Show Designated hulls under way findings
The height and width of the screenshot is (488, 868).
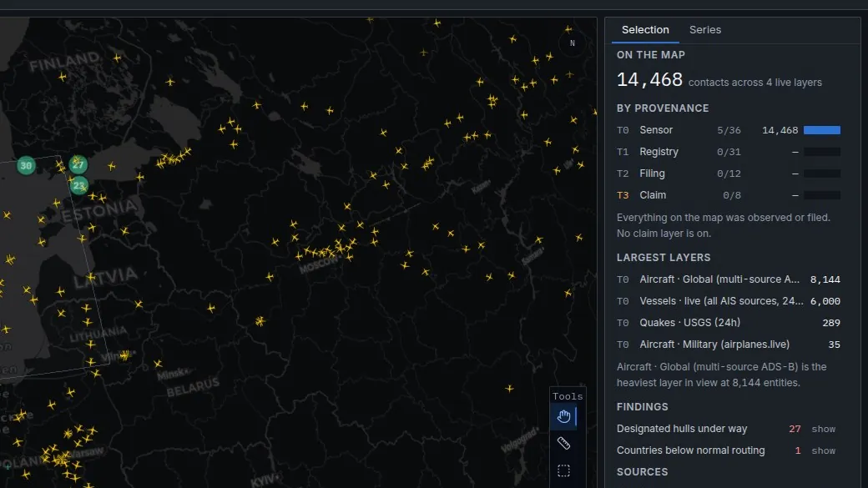[x=823, y=429]
